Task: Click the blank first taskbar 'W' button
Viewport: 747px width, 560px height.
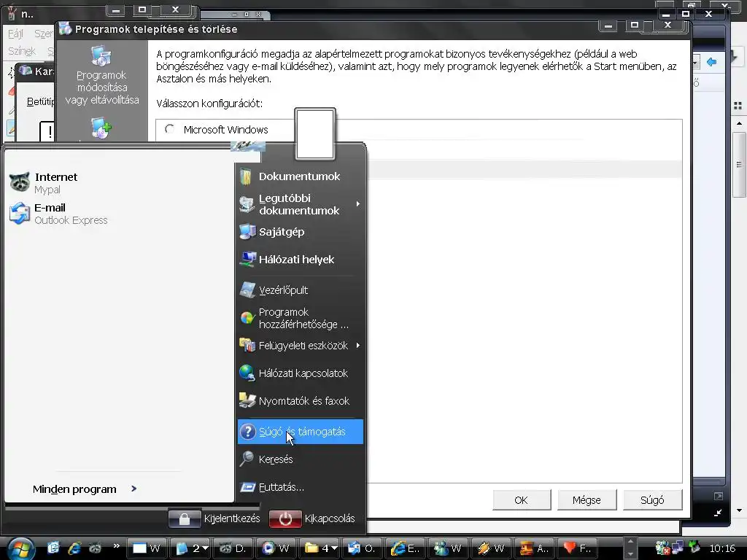Action: (x=147, y=548)
